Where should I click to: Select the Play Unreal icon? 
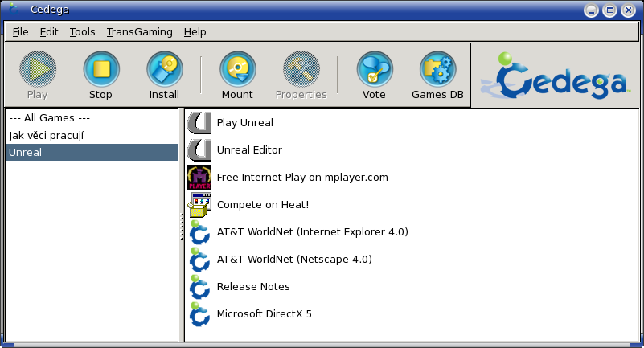pos(199,123)
